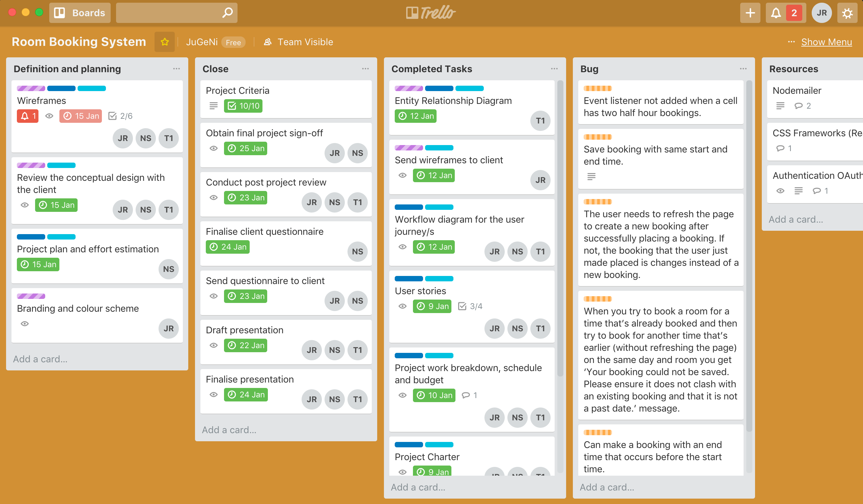Open the Close list actions menu
863x504 pixels.
point(365,69)
